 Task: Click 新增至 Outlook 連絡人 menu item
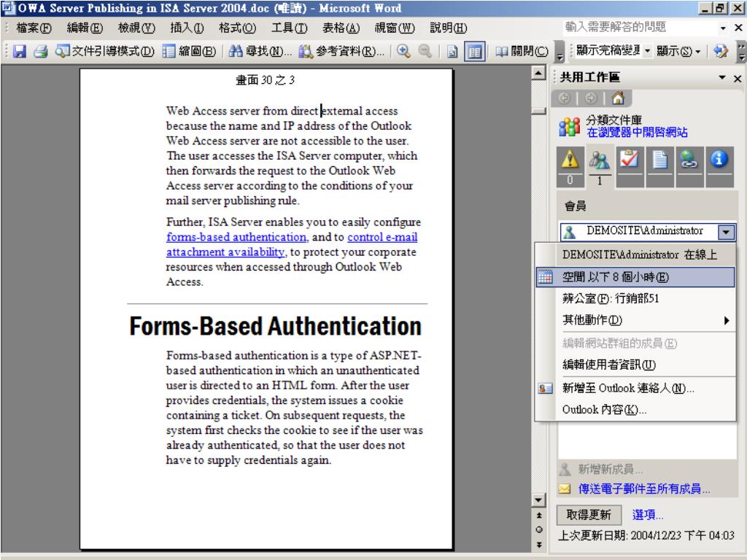click(635, 388)
